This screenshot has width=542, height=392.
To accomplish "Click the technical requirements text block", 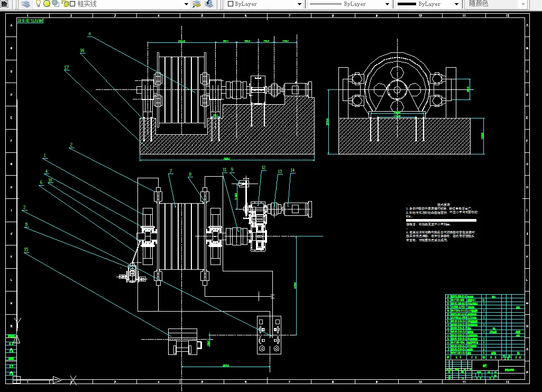I will pyautogui.click(x=442, y=223).
